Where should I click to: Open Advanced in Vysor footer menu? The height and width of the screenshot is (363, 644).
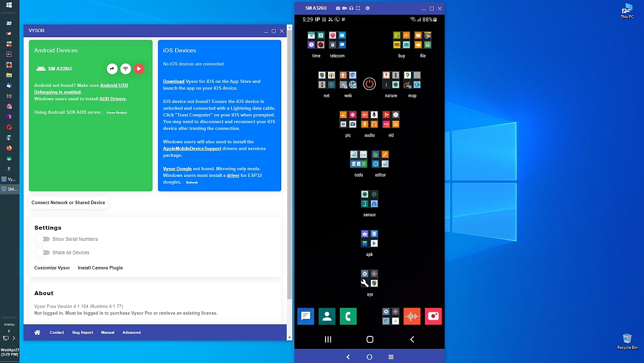click(x=131, y=332)
